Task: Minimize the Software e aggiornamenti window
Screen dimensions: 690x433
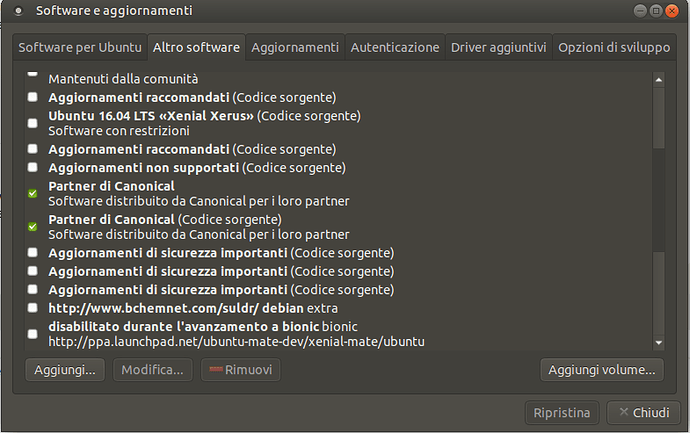Action: pos(640,11)
